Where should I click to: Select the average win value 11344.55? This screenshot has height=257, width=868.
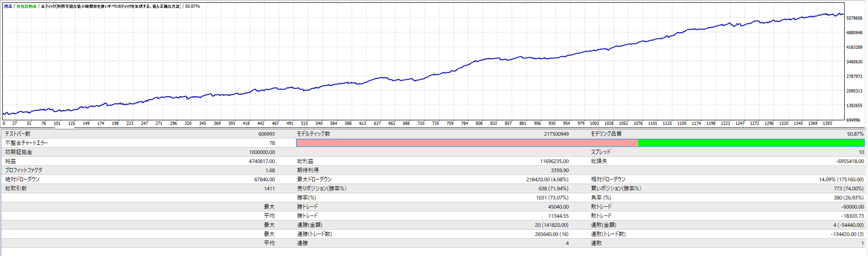(558, 216)
